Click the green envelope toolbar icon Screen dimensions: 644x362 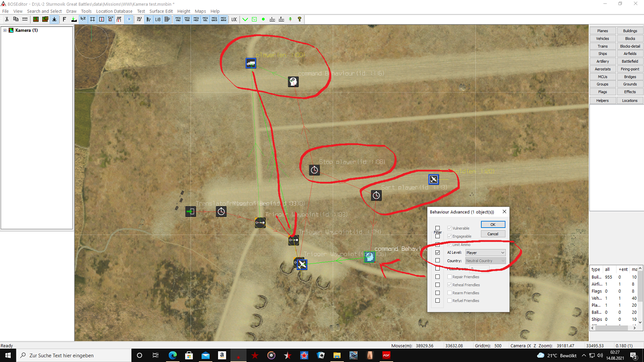(254, 19)
